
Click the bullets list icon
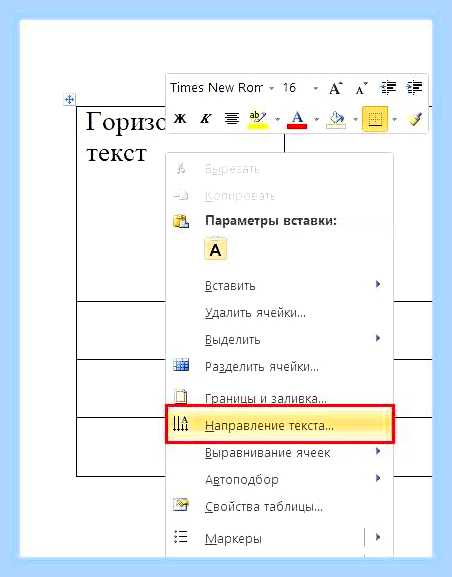pyautogui.click(x=181, y=537)
